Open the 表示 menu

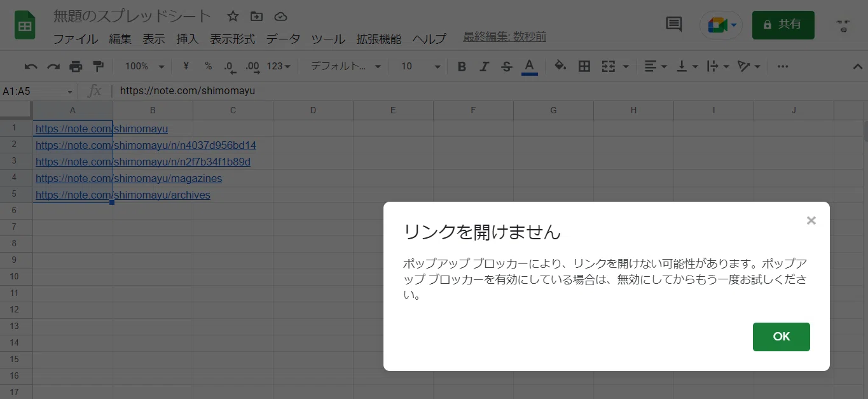click(154, 39)
